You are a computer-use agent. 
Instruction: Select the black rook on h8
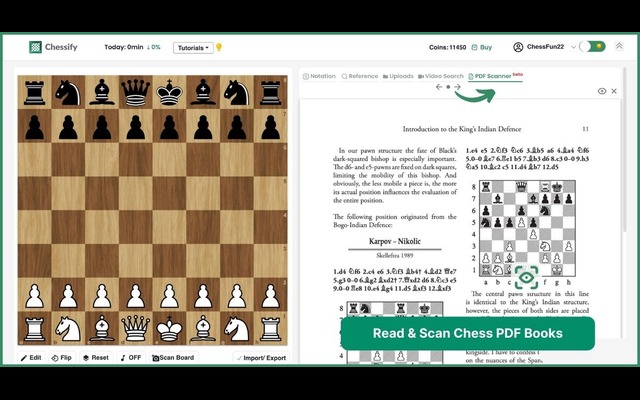click(271, 92)
